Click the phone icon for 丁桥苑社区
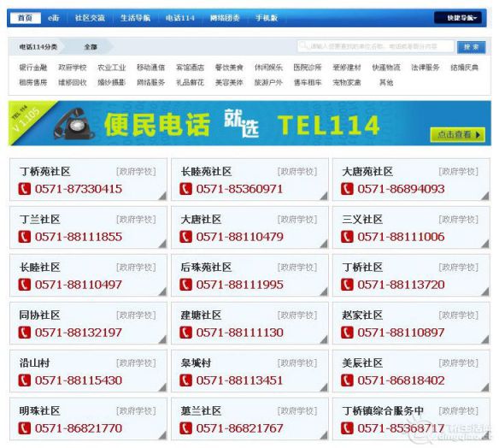This screenshot has width=499, height=448. (25, 189)
